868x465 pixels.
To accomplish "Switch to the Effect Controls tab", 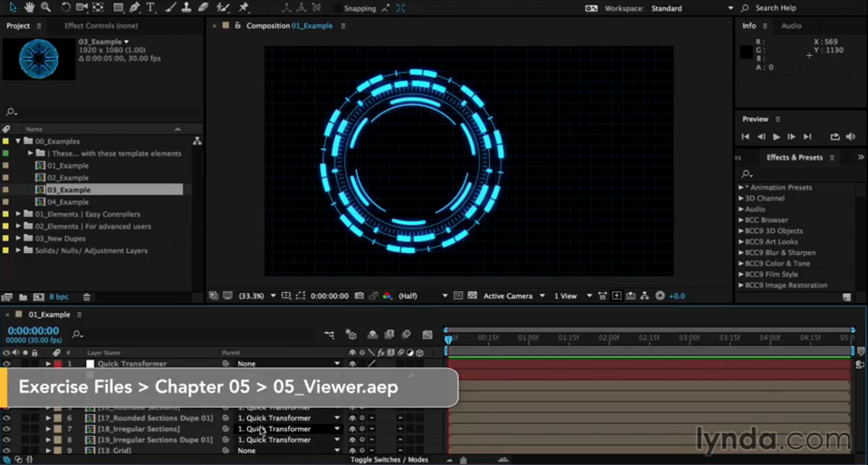I will tap(101, 26).
